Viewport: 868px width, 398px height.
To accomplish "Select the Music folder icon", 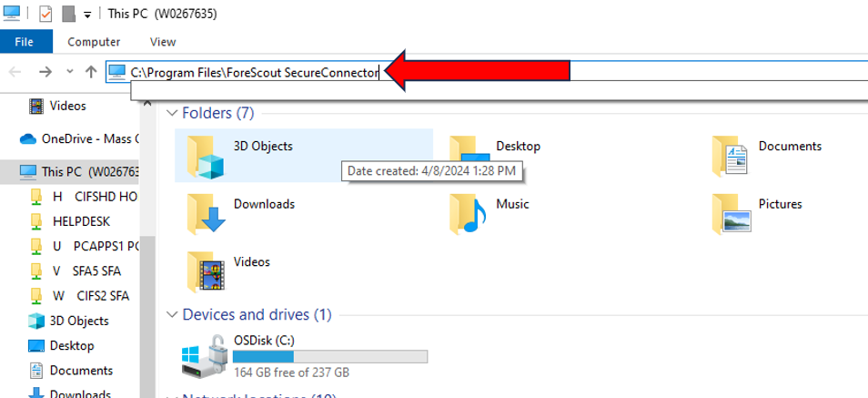I will [x=468, y=213].
